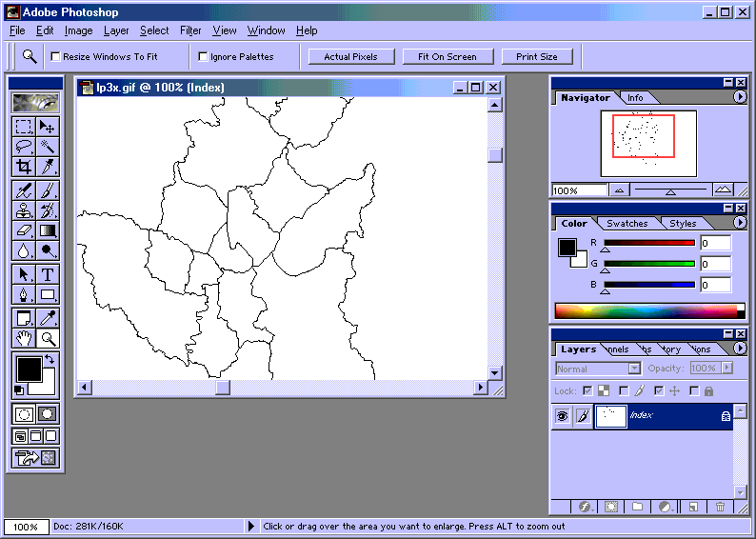This screenshot has width=756, height=539.
Task: Open the Layers palette options menu arrow
Action: [x=740, y=349]
